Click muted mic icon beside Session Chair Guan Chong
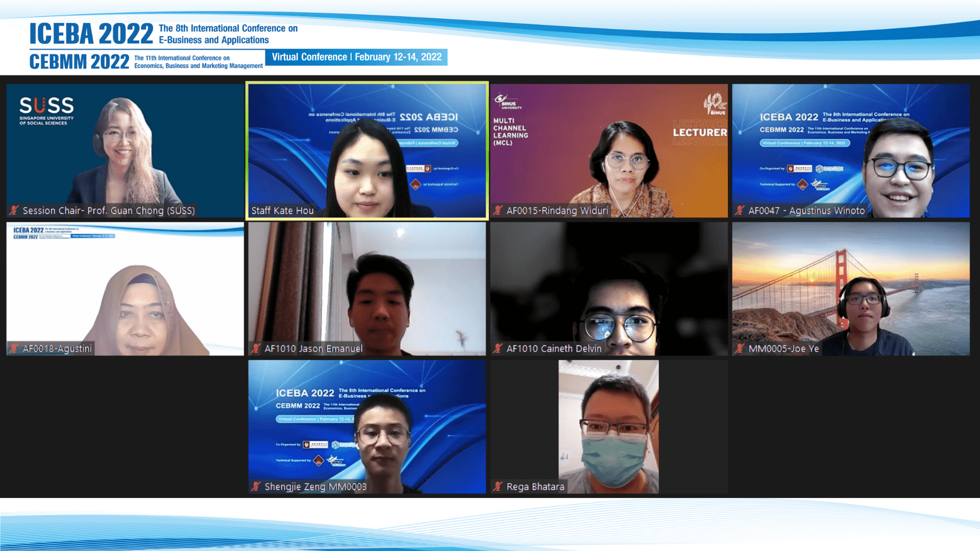The width and height of the screenshot is (980, 551). 14,210
